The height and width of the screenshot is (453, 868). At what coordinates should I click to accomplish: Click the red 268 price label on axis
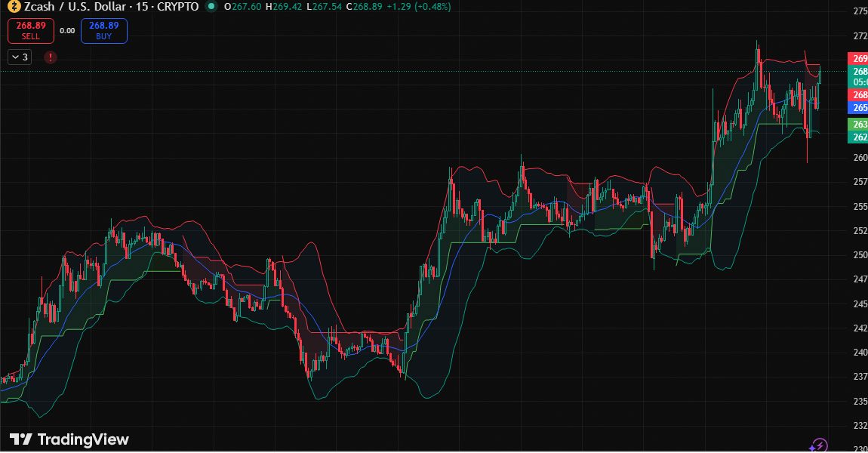858,95
